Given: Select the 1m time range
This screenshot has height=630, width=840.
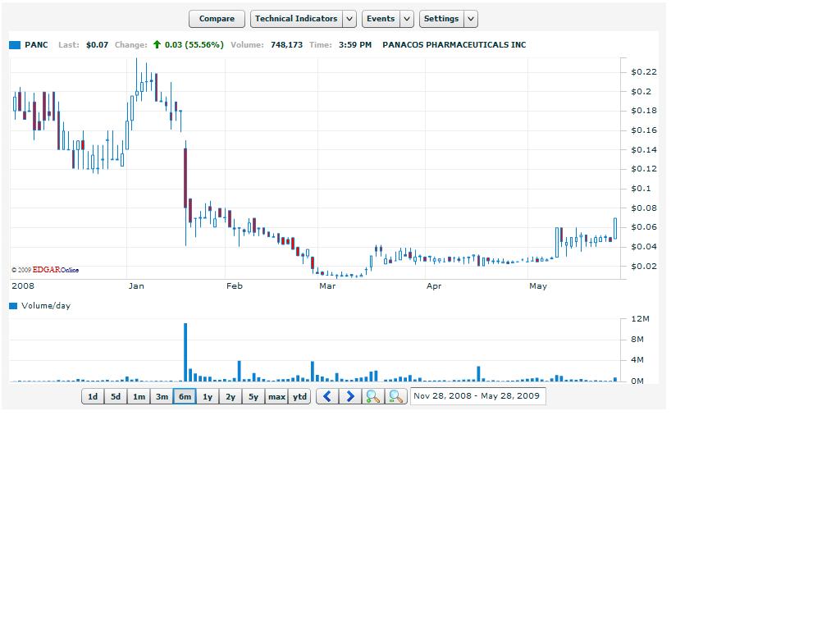Looking at the screenshot, I should (x=139, y=396).
